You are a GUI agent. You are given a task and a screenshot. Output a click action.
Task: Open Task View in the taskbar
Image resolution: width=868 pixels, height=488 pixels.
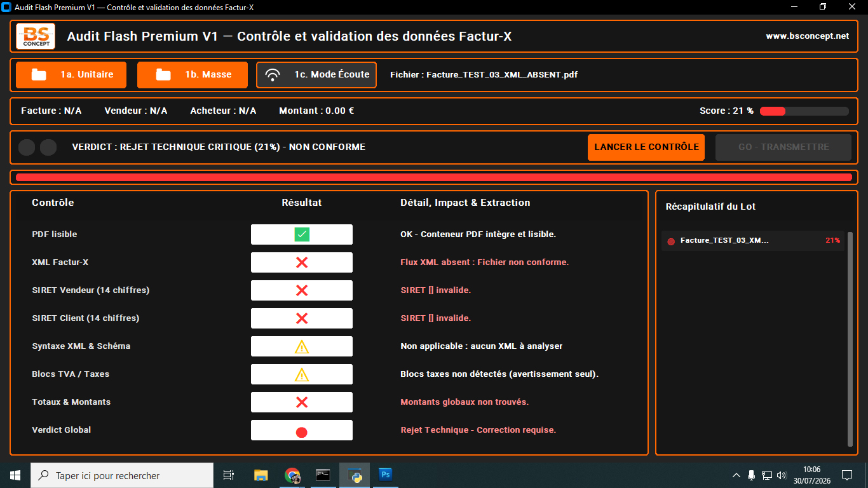(x=229, y=475)
